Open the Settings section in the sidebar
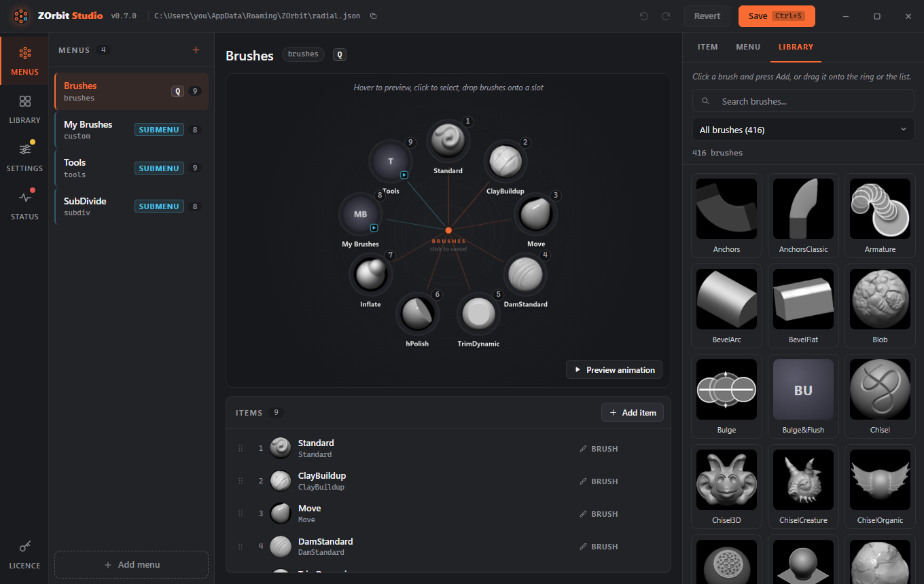Viewport: 924px width, 584px height. (24, 158)
